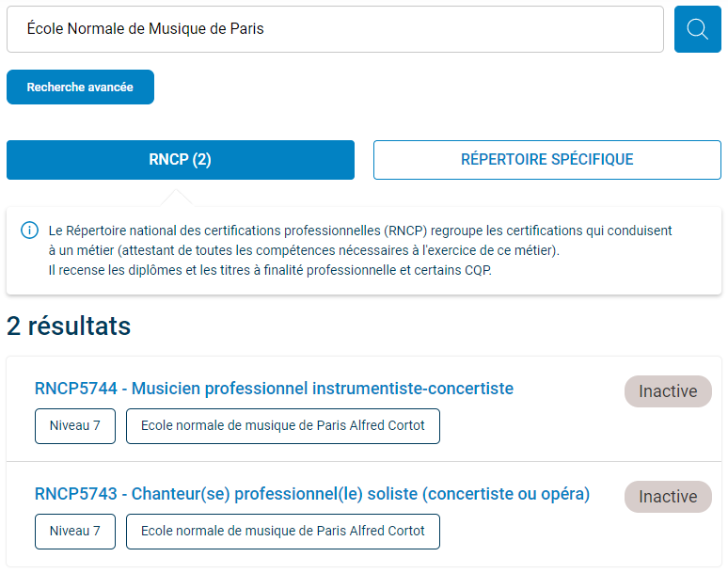Open RNCP5744 Musicien professionnel instrumentiste-concertiste link
This screenshot has width=728, height=573.
pyautogui.click(x=274, y=389)
